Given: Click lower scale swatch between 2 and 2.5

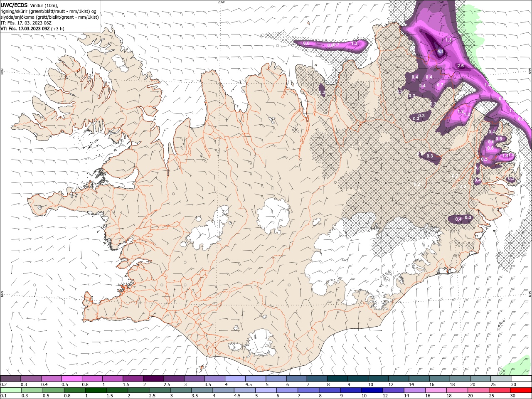Looking at the screenshot, I should pos(138,390).
